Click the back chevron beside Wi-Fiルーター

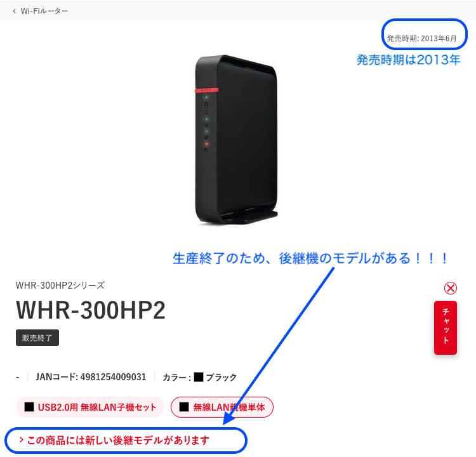pyautogui.click(x=14, y=11)
